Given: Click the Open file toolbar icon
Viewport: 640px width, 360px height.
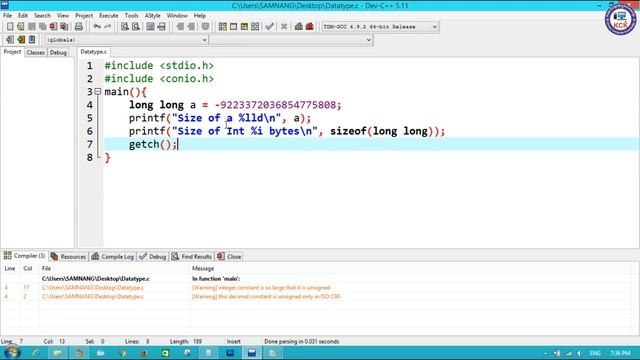Looking at the screenshot, I should pos(21,27).
